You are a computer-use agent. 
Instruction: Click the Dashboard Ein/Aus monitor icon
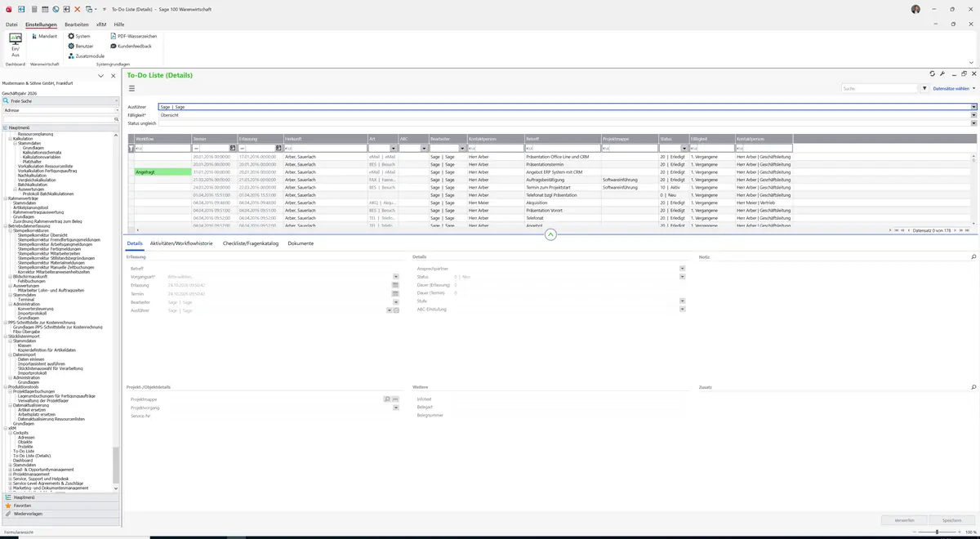pos(15,38)
